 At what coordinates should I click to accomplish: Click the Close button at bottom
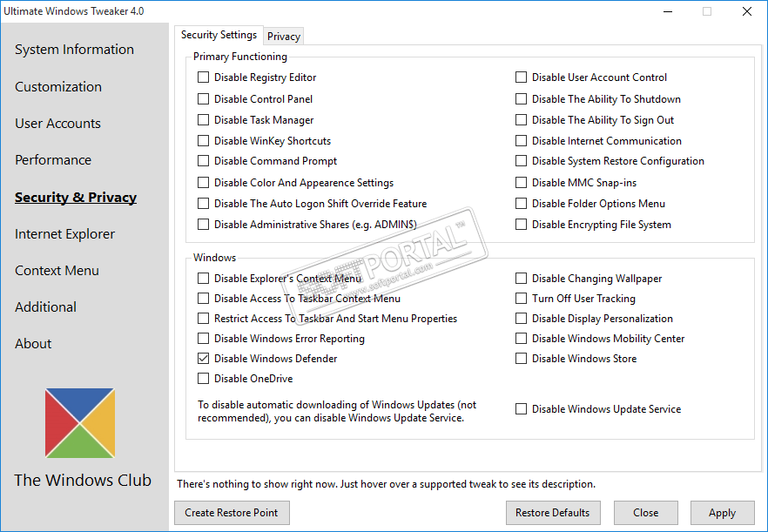click(645, 513)
